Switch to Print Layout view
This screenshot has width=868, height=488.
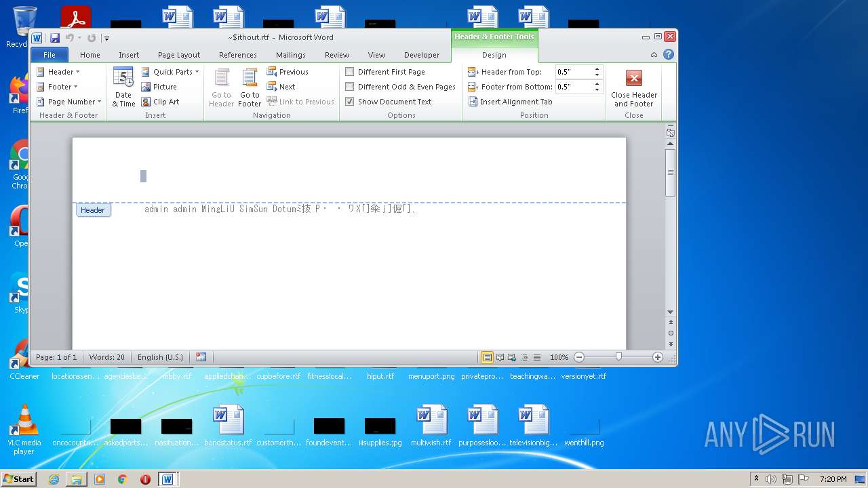tap(487, 357)
